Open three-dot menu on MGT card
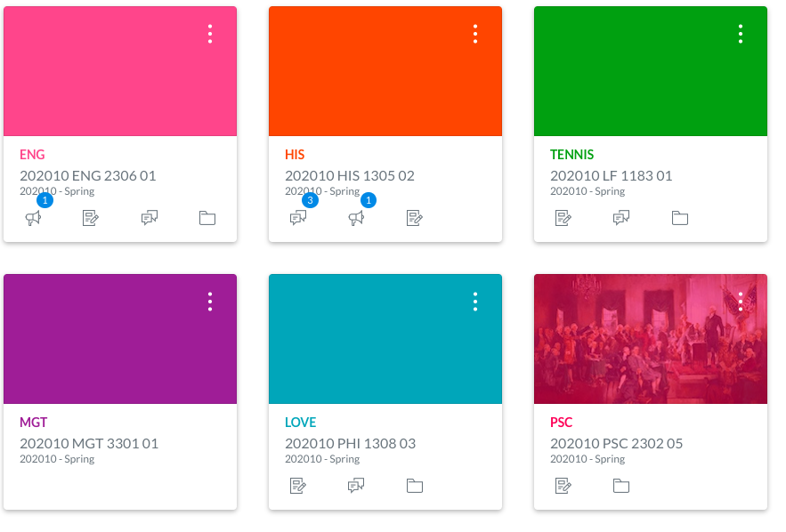Viewport: 786px width, 532px height. point(210,302)
